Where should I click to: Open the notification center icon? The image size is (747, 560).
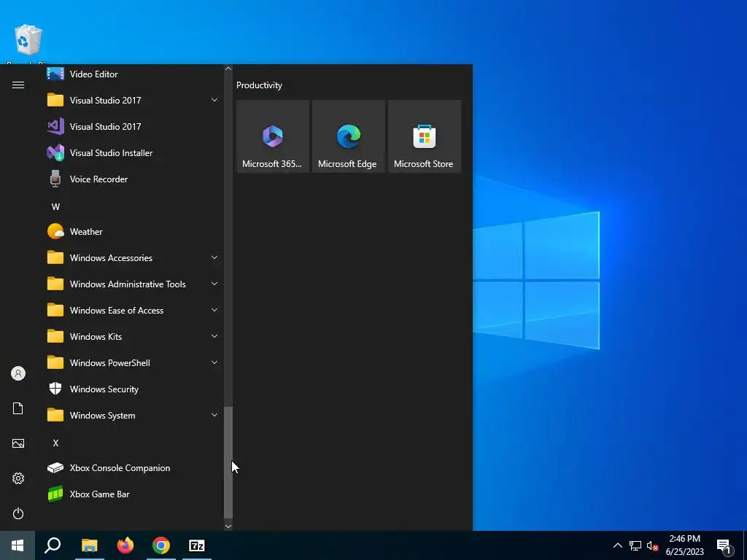724,546
